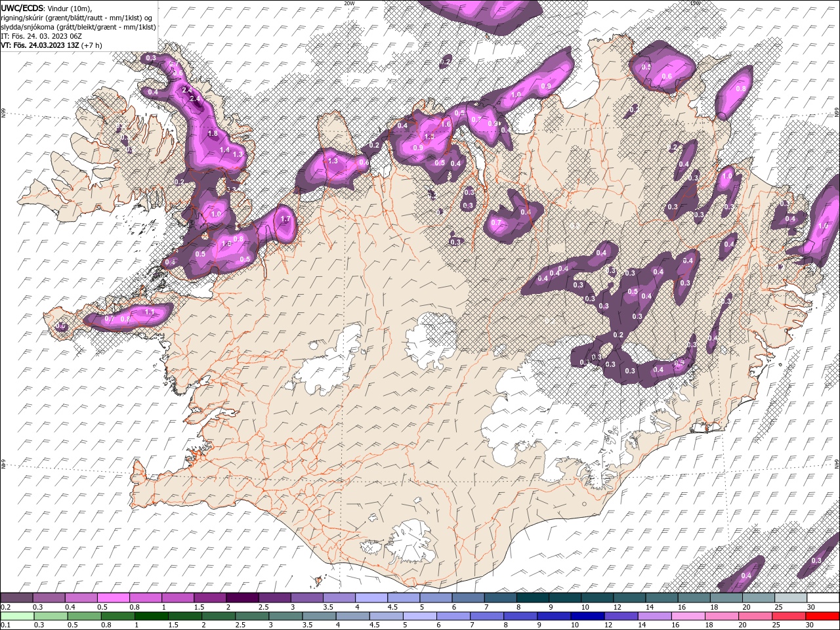
Task: Select the 'rigning/skúrir (grænt/blátt/rautt' header line
Action: [x=77, y=17]
